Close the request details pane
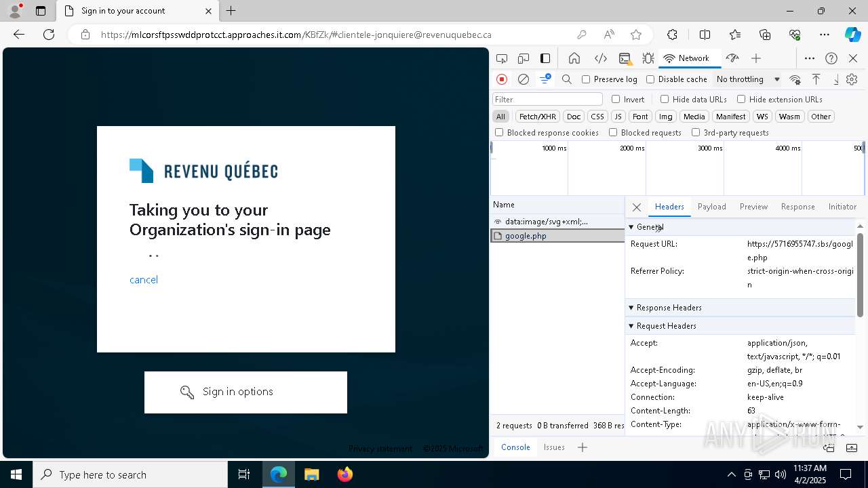The image size is (868, 488). tap(636, 207)
